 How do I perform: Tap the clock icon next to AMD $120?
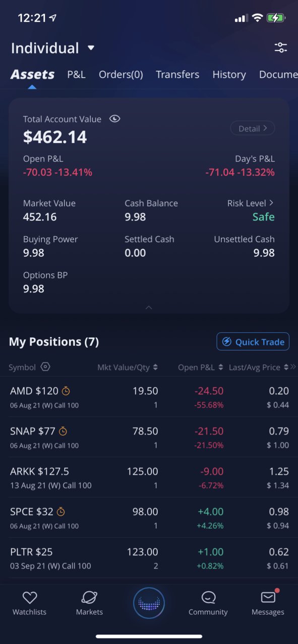pyautogui.click(x=66, y=391)
